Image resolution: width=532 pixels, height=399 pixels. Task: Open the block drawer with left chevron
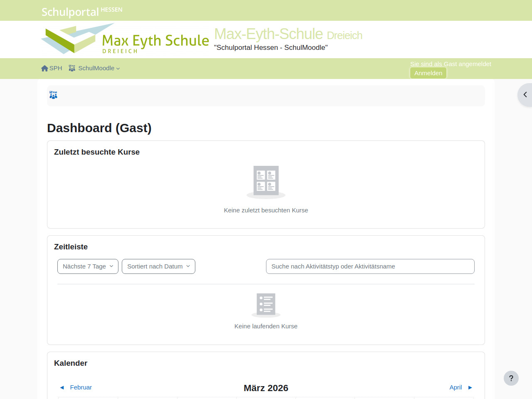click(x=525, y=95)
